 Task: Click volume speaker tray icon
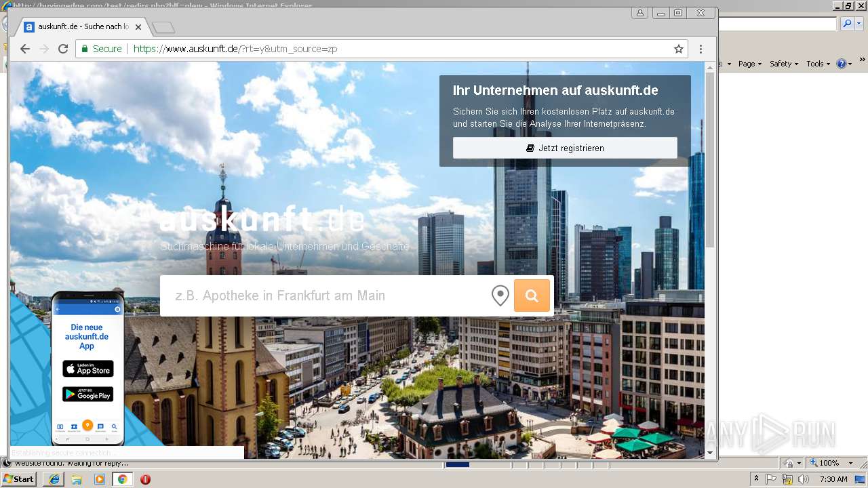click(x=804, y=479)
